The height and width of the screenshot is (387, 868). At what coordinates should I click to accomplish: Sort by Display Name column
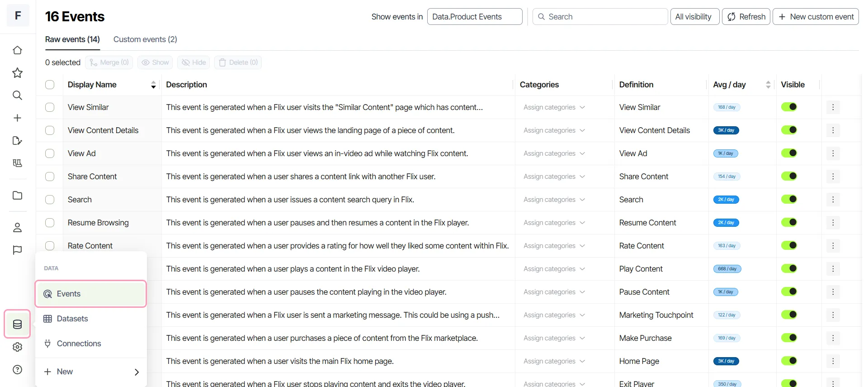point(153,85)
